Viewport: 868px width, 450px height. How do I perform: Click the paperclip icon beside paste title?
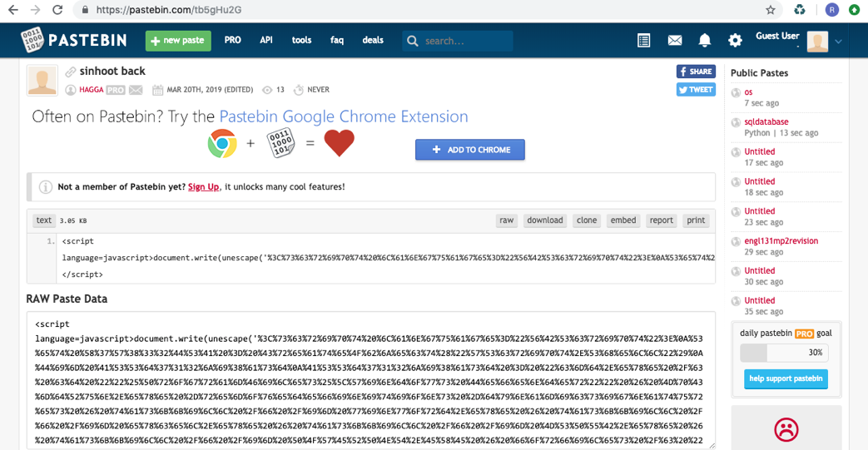pyautogui.click(x=70, y=72)
